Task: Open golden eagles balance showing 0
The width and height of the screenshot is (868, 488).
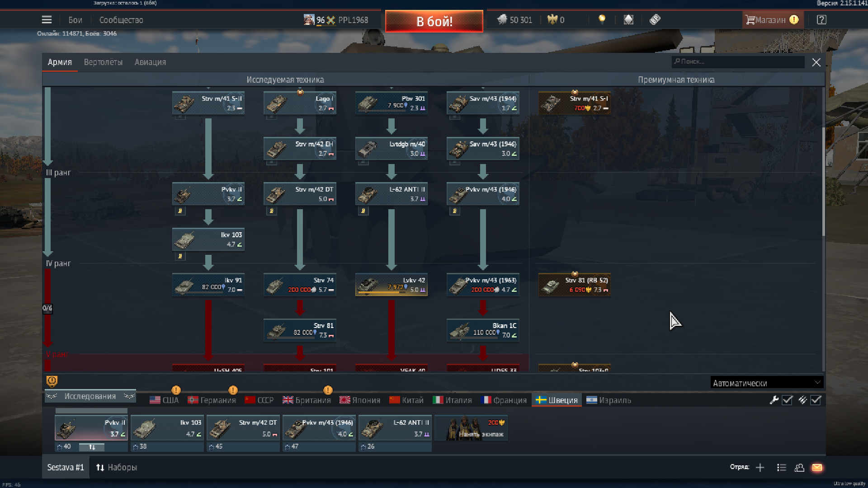Action: pos(556,20)
